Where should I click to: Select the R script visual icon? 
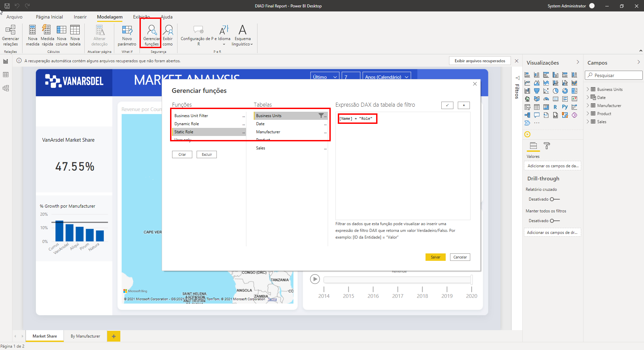click(x=556, y=107)
